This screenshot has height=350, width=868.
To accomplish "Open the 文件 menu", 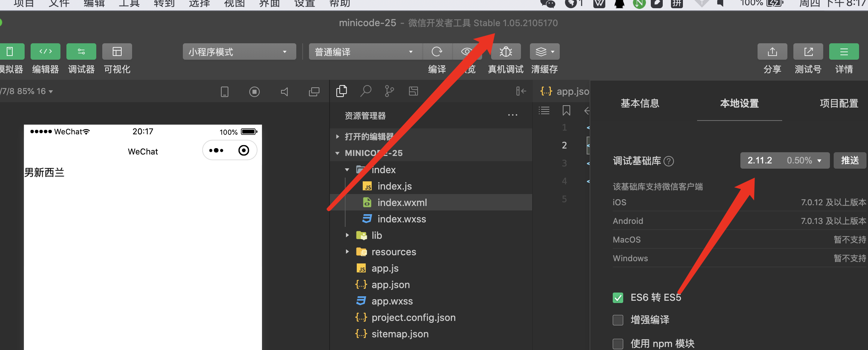I will pos(59,3).
